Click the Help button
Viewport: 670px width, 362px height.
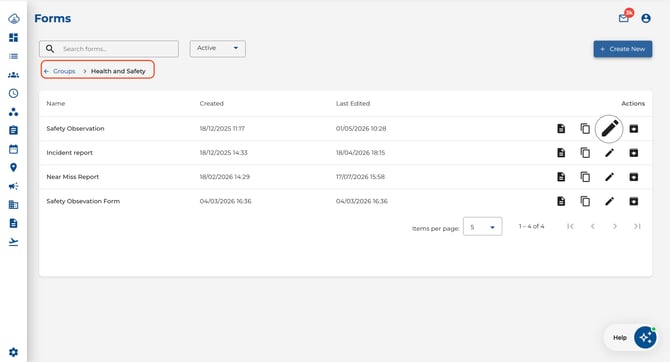pyautogui.click(x=620, y=338)
